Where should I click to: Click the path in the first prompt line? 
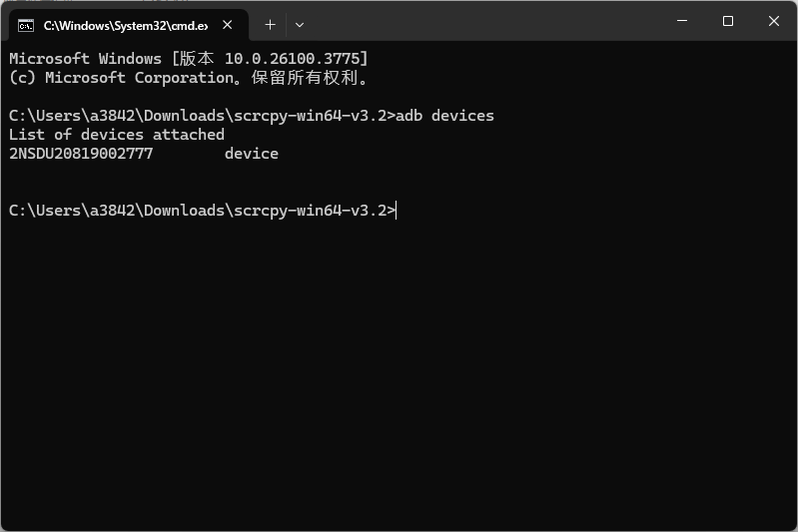[x=202, y=116]
